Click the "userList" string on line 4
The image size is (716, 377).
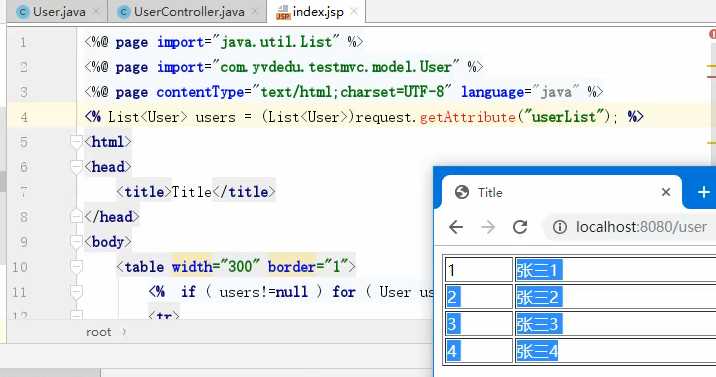565,117
